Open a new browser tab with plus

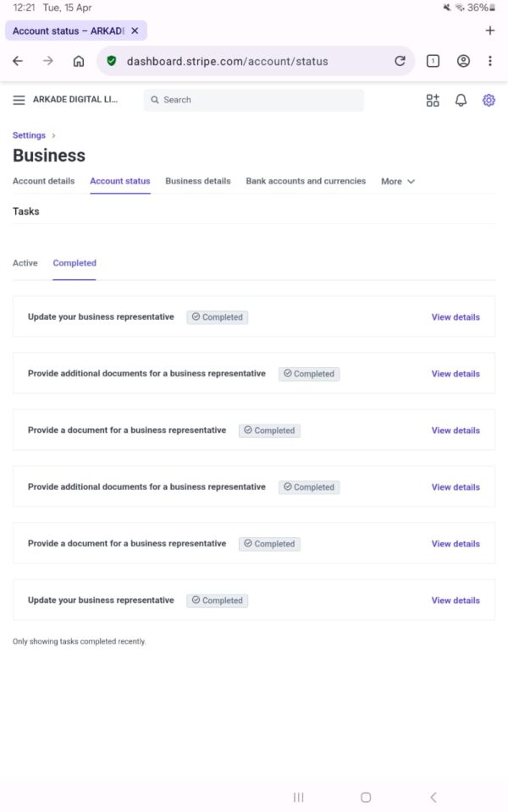tap(489, 30)
